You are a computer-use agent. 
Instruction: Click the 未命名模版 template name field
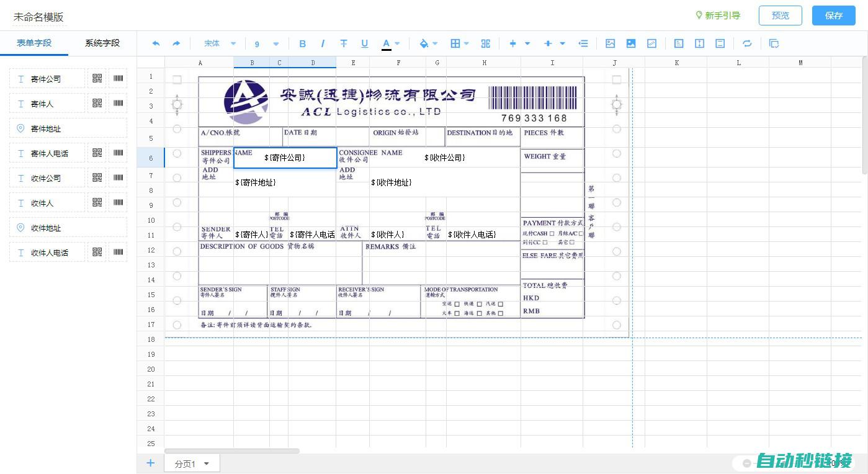click(38, 17)
